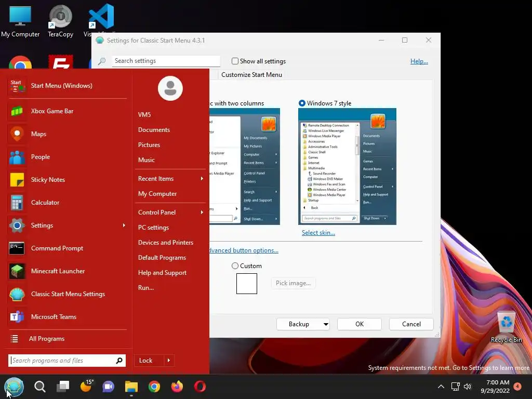This screenshot has height=399, width=532.
Task: Click the Select skin... link
Action: tap(318, 233)
